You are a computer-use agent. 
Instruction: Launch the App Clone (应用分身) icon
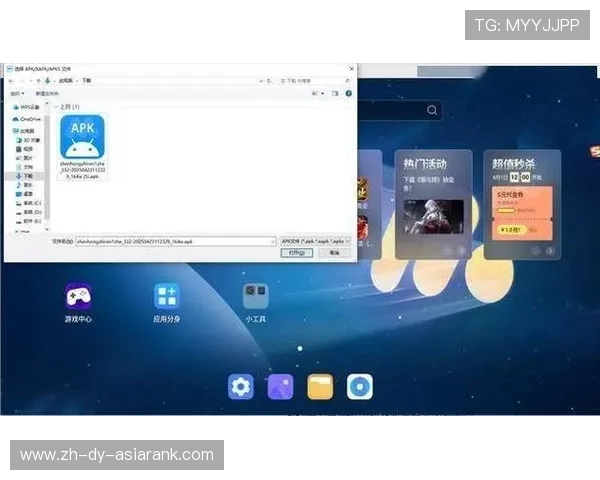(167, 302)
